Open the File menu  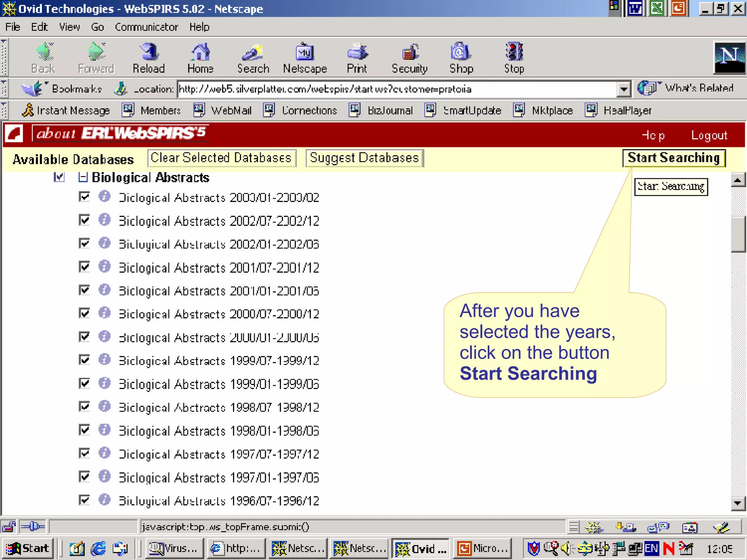click(13, 27)
